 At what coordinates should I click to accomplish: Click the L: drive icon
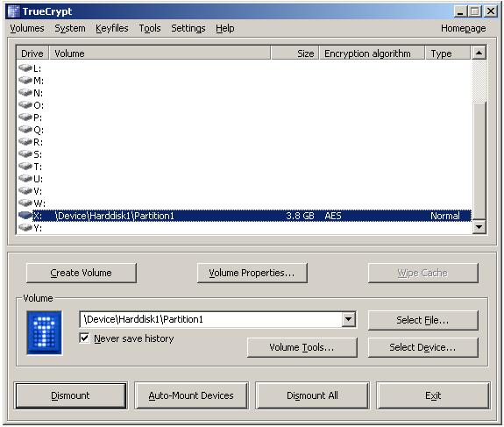pos(25,68)
